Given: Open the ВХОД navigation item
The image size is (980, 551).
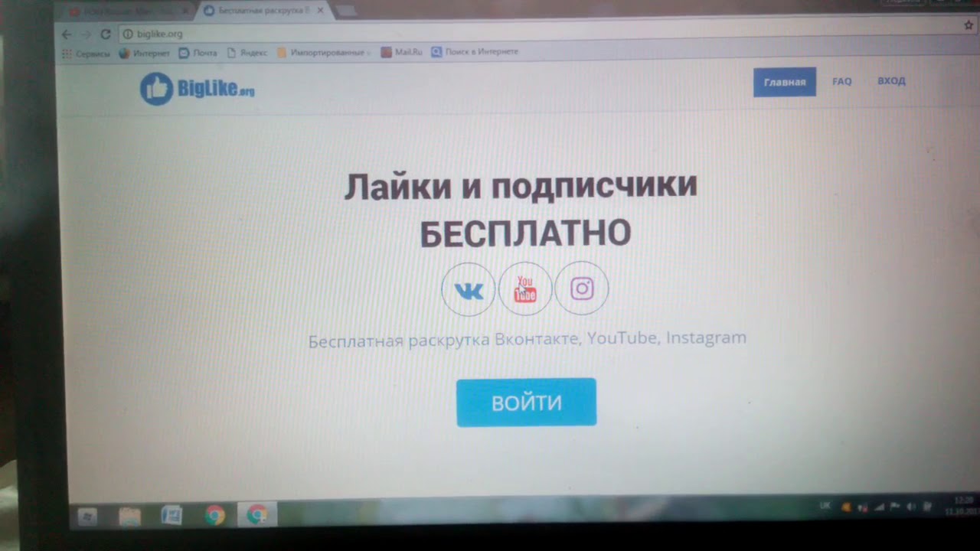Looking at the screenshot, I should 891,80.
